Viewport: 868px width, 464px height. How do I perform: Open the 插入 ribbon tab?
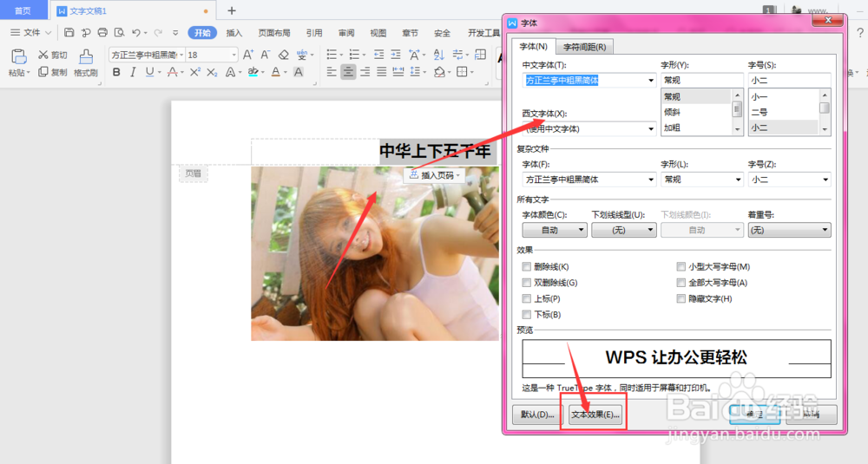tap(234, 33)
